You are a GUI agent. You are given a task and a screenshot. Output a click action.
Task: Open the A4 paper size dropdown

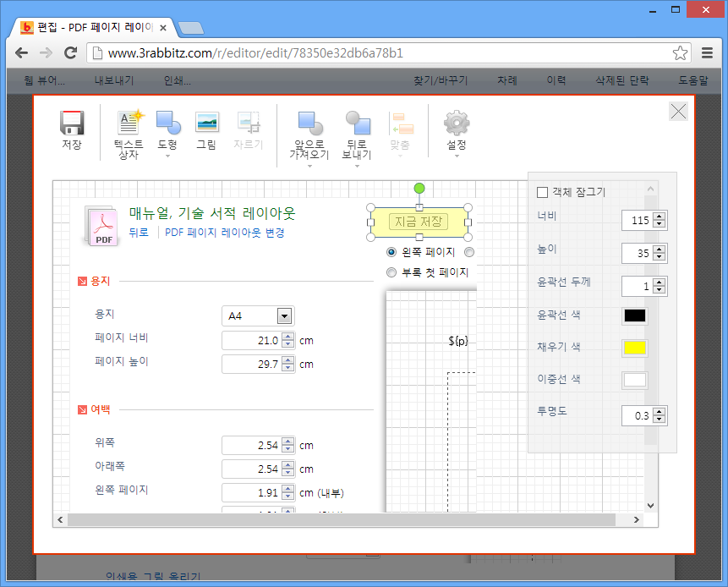[284, 316]
